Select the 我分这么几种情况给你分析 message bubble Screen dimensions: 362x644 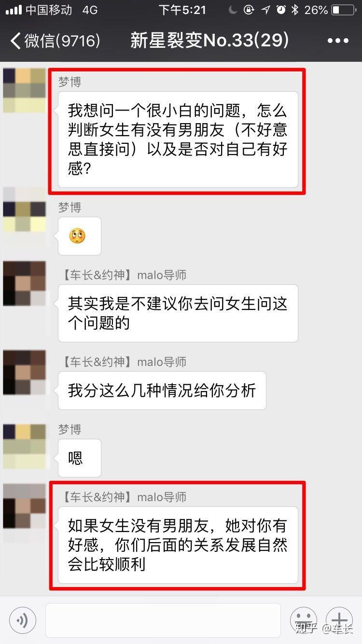point(162,391)
